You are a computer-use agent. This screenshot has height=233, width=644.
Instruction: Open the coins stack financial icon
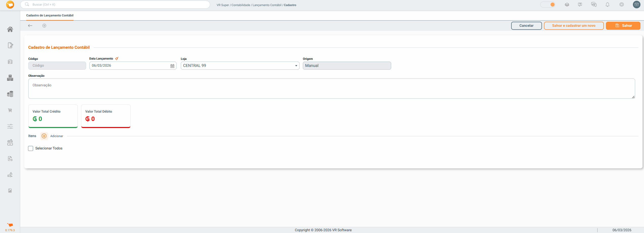[10, 94]
